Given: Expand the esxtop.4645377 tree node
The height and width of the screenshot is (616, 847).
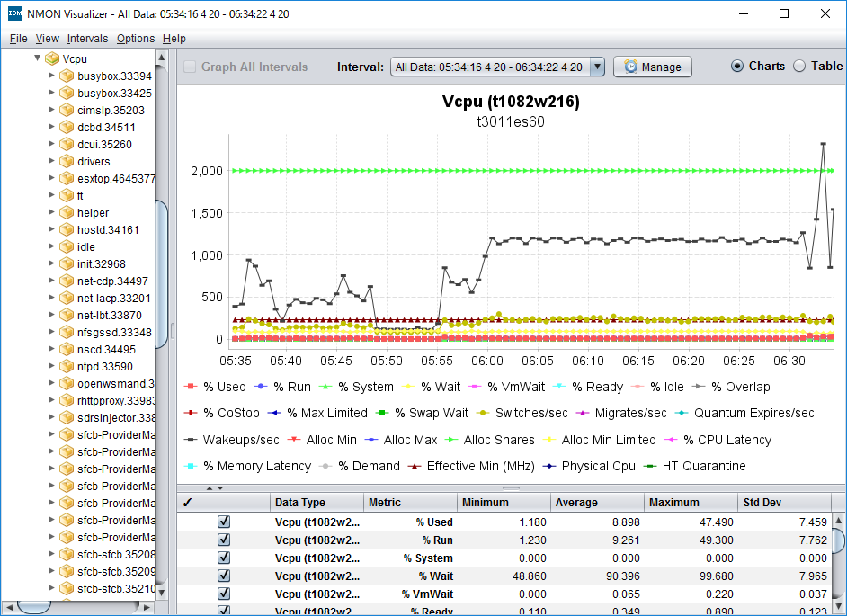Looking at the screenshot, I should pos(52,178).
